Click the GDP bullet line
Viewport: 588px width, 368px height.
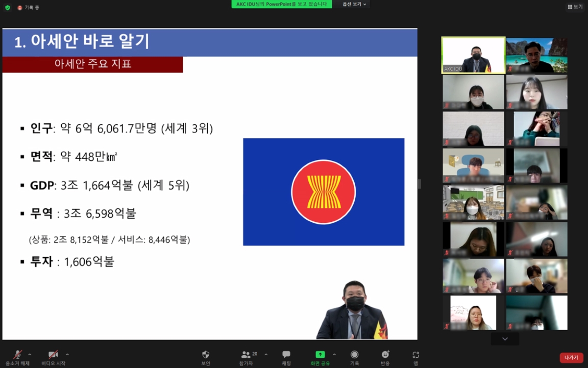tap(104, 185)
